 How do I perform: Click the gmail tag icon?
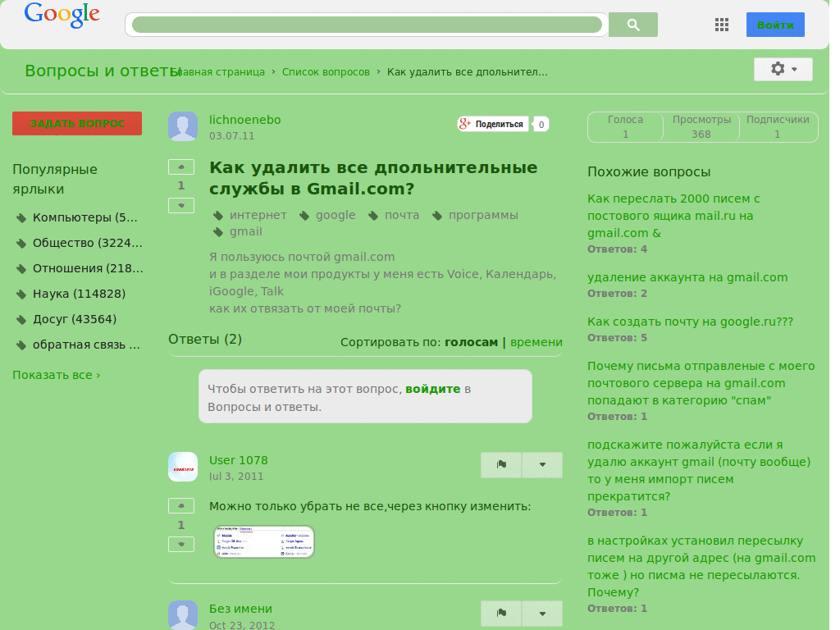pos(218,232)
